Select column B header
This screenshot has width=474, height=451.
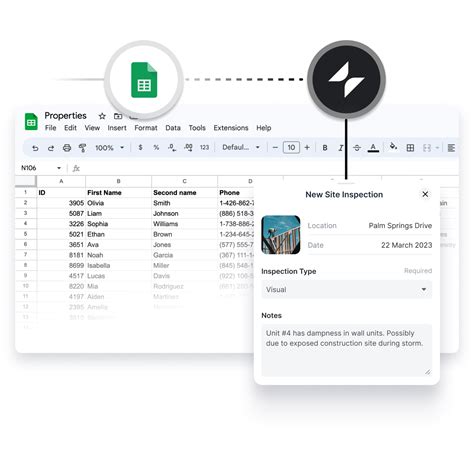(x=118, y=181)
